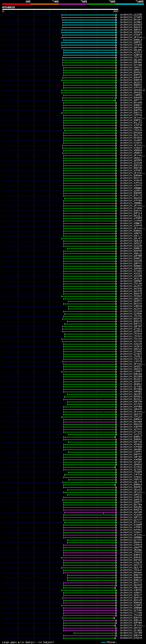This screenshot has width=146, height=644.
Task: Select the UniRef100_A7Q0F7 label
Action: point(131,35)
